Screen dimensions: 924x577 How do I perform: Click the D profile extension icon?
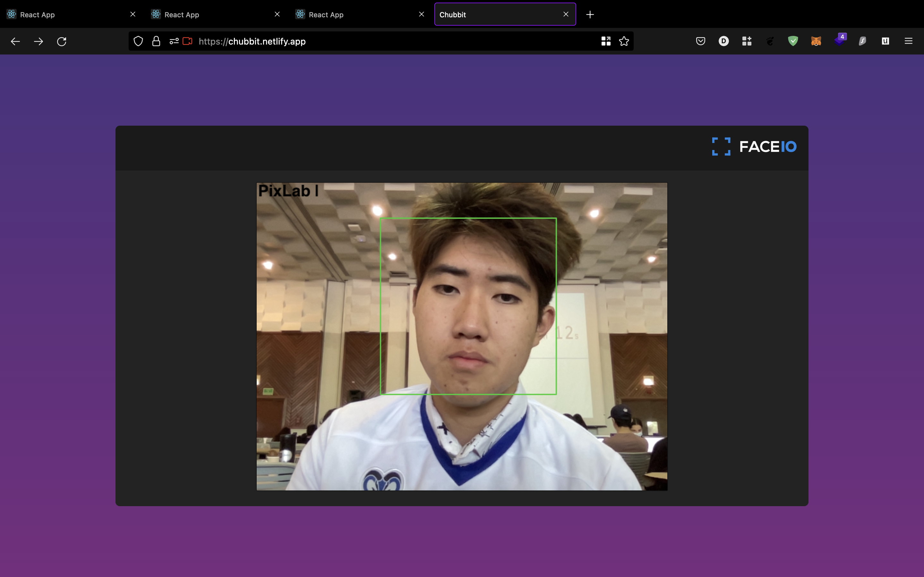click(x=723, y=41)
